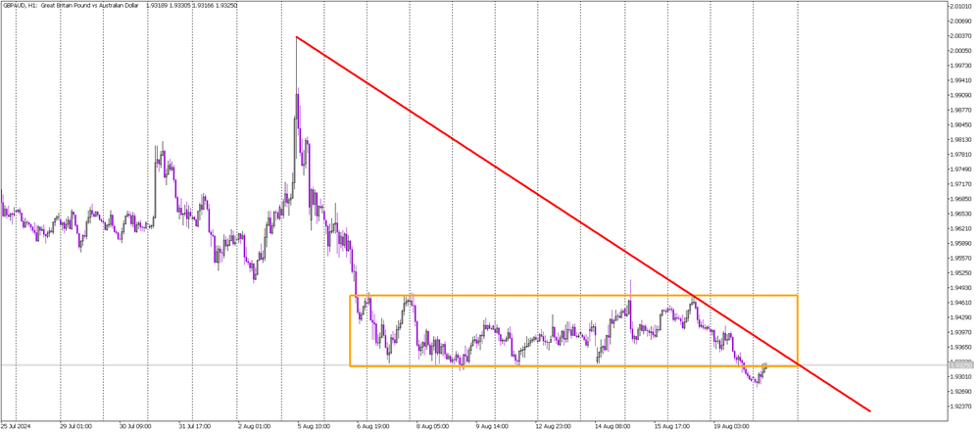980x432 pixels.
Task: Click the highlighted current price tag on axis
Action: click(x=962, y=364)
